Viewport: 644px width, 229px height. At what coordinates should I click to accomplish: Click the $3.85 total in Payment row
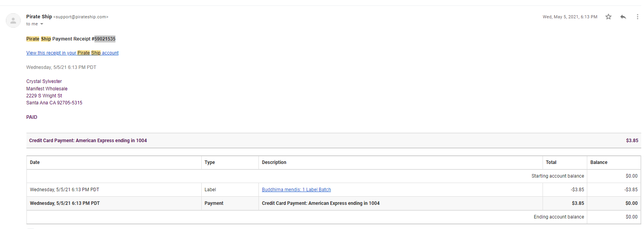tap(578, 203)
